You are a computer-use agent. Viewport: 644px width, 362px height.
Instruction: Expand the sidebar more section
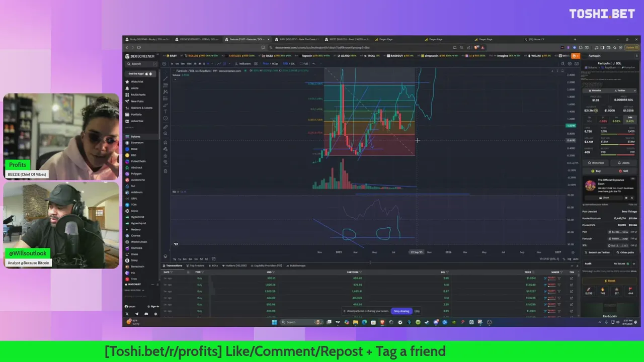[129, 127]
